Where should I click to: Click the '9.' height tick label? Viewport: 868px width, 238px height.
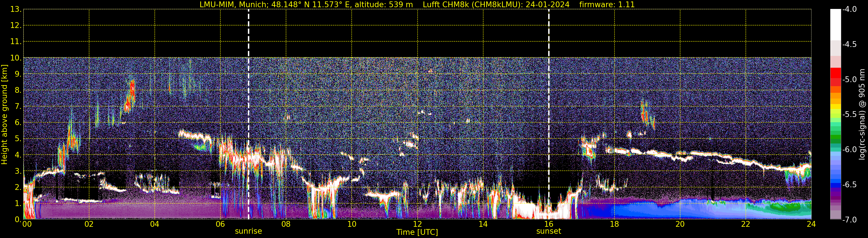18,74
